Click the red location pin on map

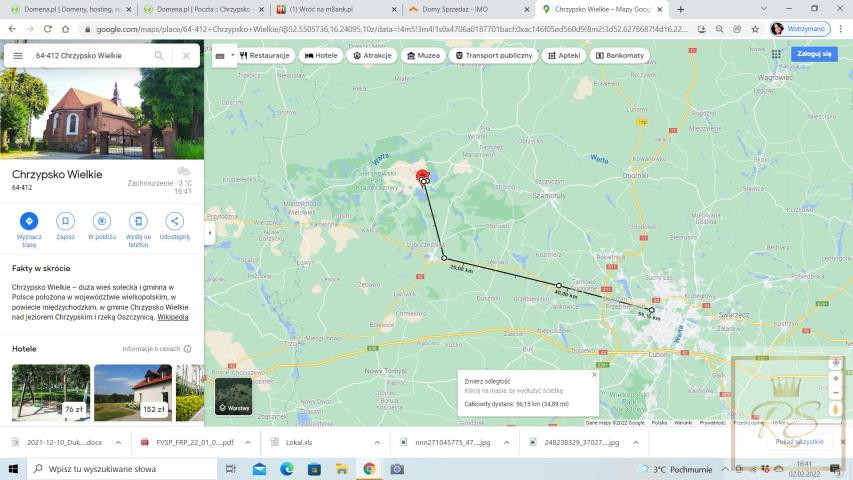point(422,175)
